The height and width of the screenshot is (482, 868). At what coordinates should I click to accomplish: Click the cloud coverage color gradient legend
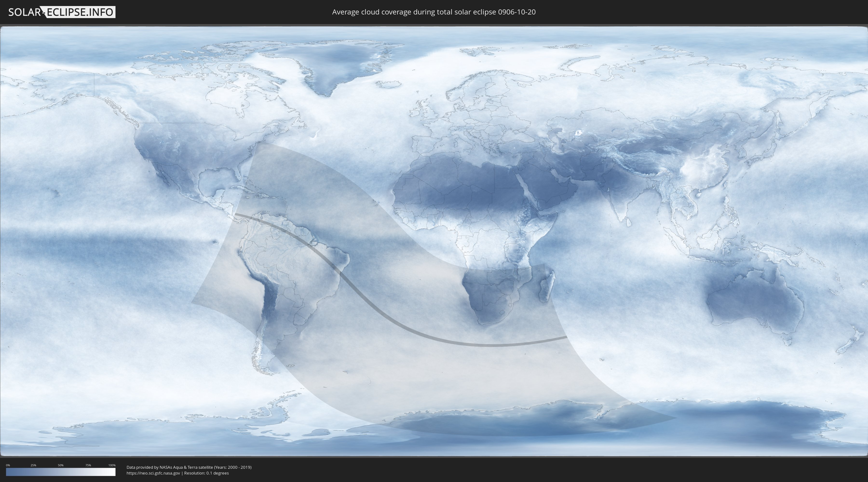[x=61, y=472]
